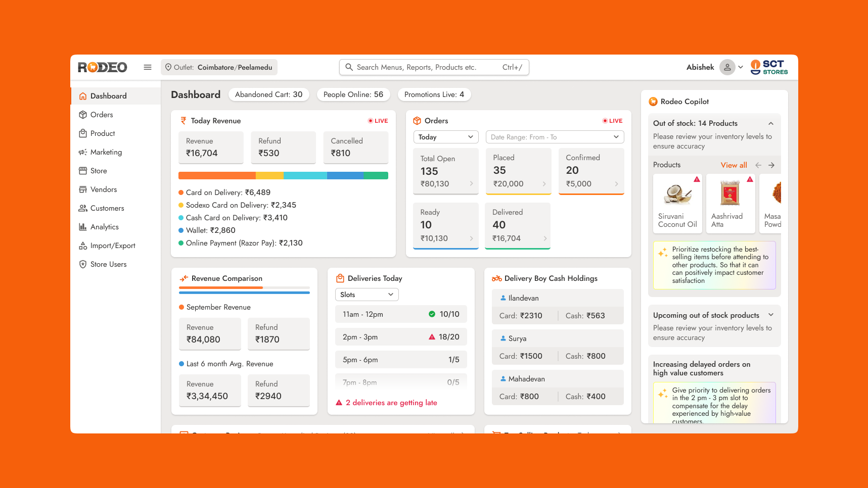Open Orders in the sidebar
The width and height of the screenshot is (868, 488).
click(x=102, y=115)
